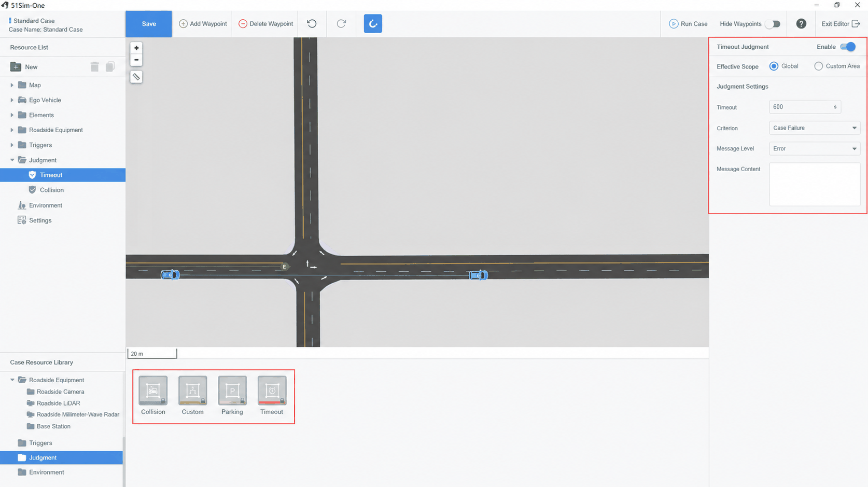
Task: Click the Timeout shield icon in tree
Action: pyautogui.click(x=32, y=175)
